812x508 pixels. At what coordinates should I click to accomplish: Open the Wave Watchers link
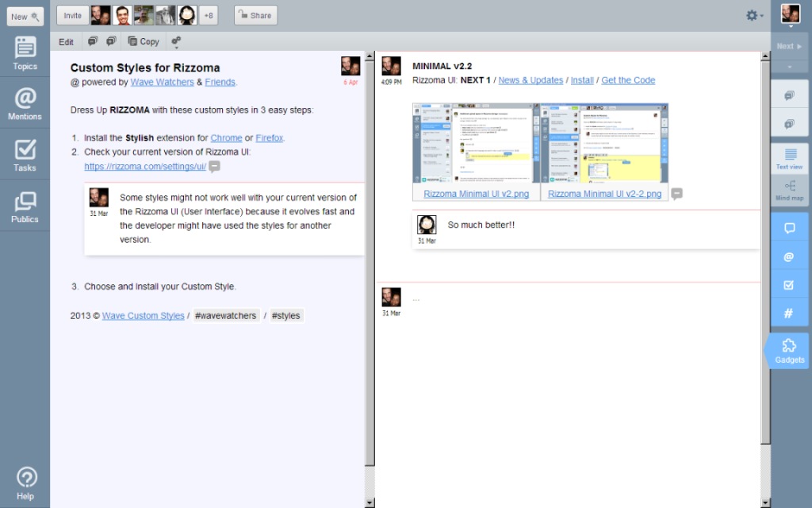click(x=162, y=82)
